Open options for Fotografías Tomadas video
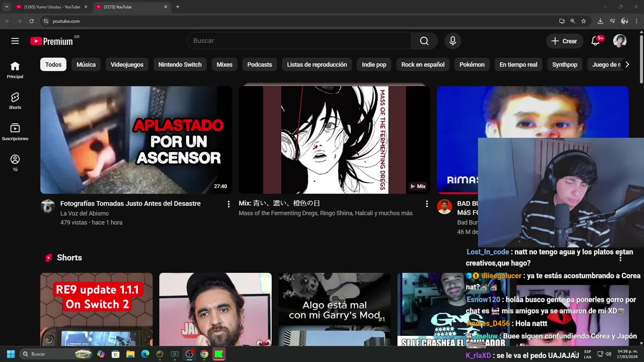The height and width of the screenshot is (362, 644). point(228,204)
